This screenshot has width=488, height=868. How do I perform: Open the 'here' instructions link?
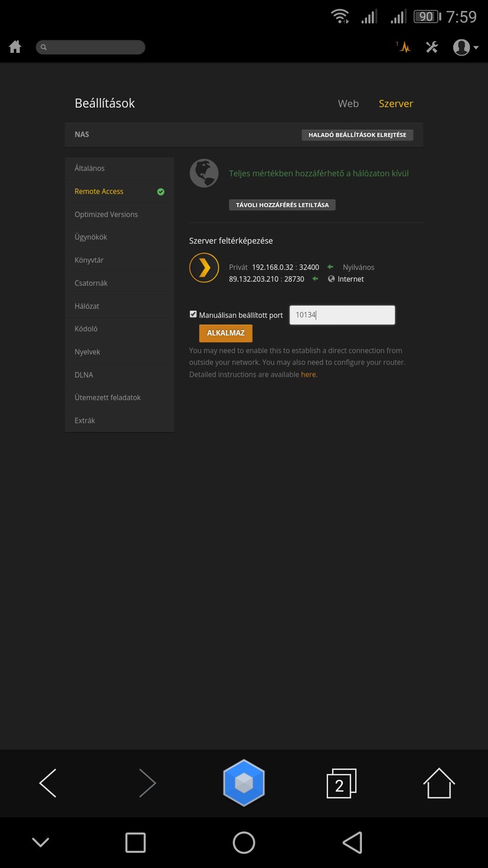click(x=309, y=374)
